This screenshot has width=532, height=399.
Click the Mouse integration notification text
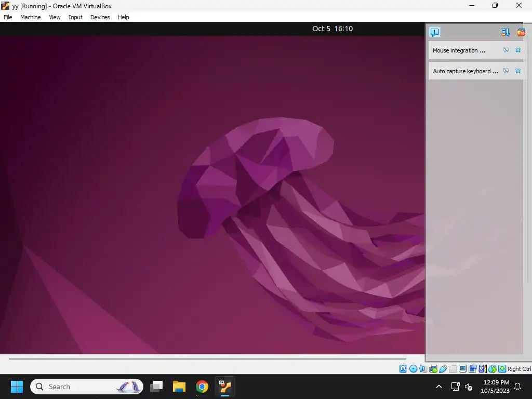[x=459, y=50]
